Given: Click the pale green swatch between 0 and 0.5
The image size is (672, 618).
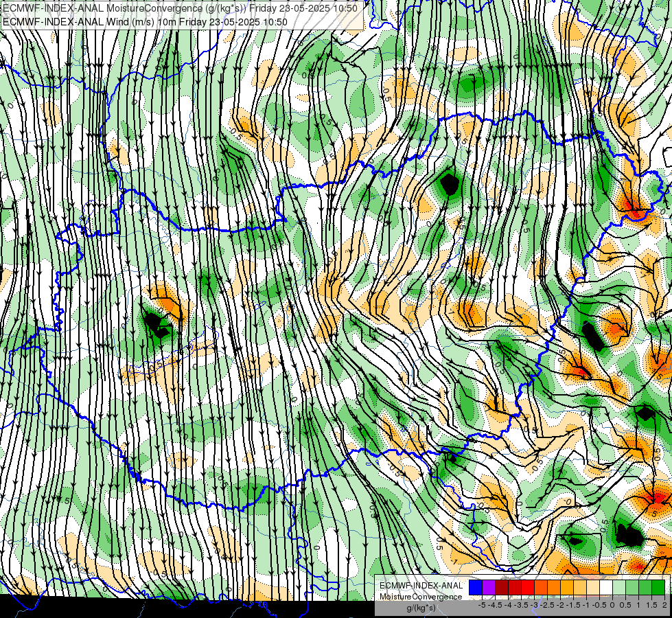Looking at the screenshot, I should tap(619, 587).
